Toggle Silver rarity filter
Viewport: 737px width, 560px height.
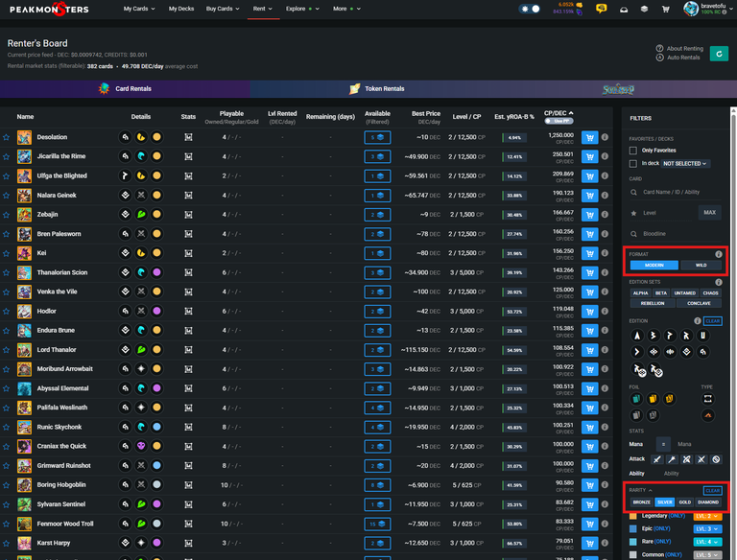(x=664, y=502)
